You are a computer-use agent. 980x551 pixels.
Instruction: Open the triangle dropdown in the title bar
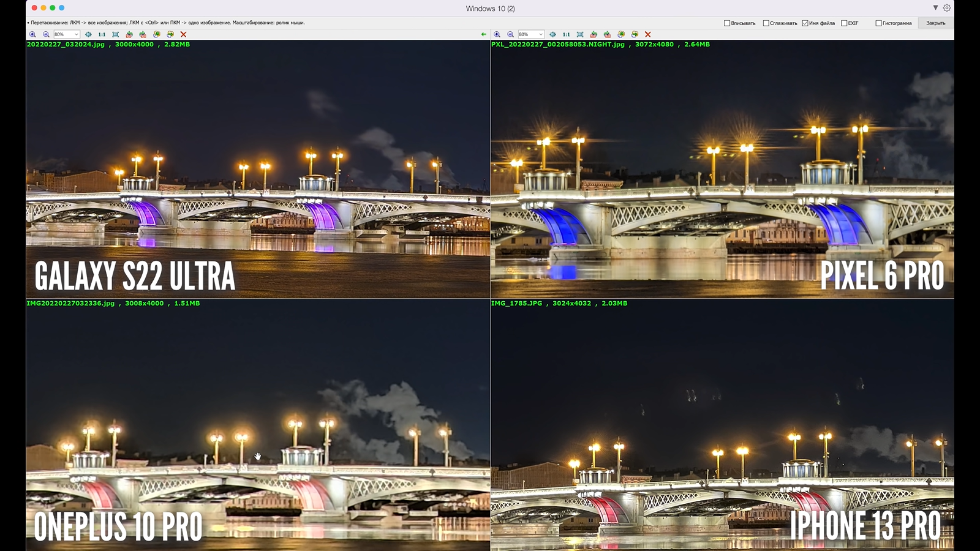[935, 8]
